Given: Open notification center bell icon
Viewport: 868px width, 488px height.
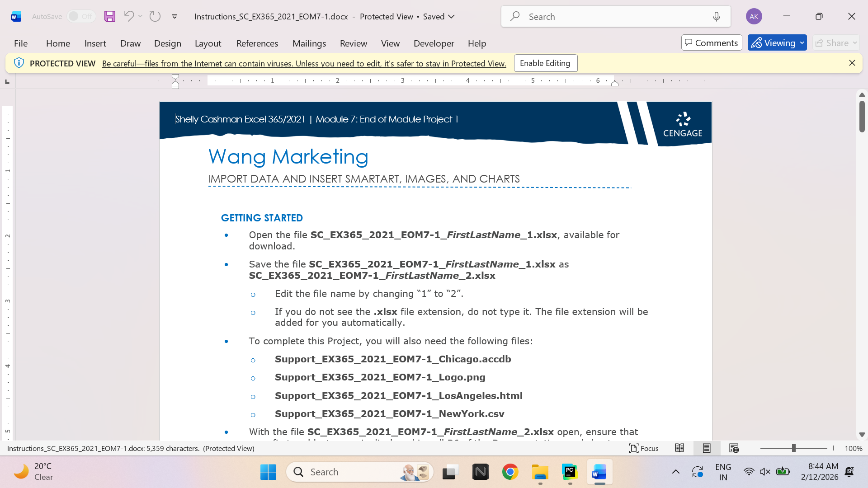Looking at the screenshot, I should [849, 472].
